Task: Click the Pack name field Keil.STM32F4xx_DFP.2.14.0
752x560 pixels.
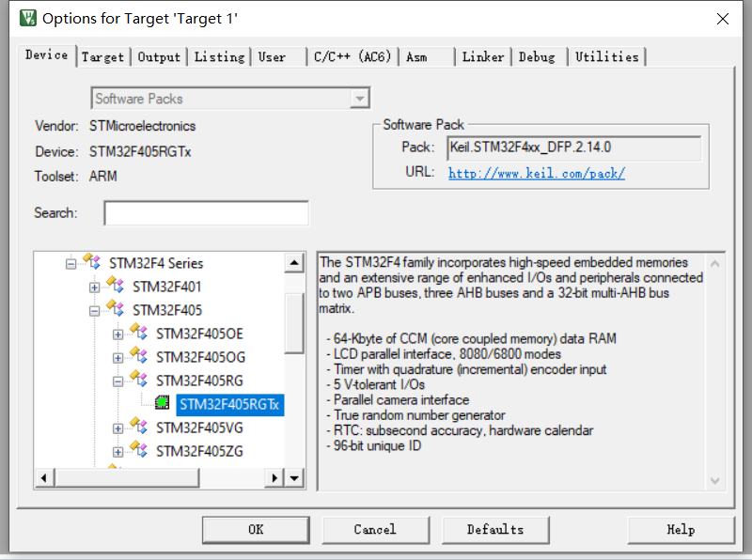Action: 573,148
